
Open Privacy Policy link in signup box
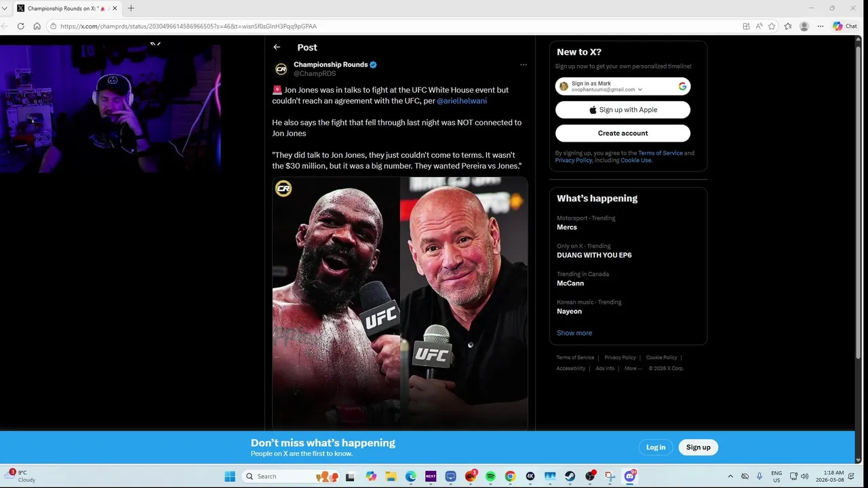574,161
